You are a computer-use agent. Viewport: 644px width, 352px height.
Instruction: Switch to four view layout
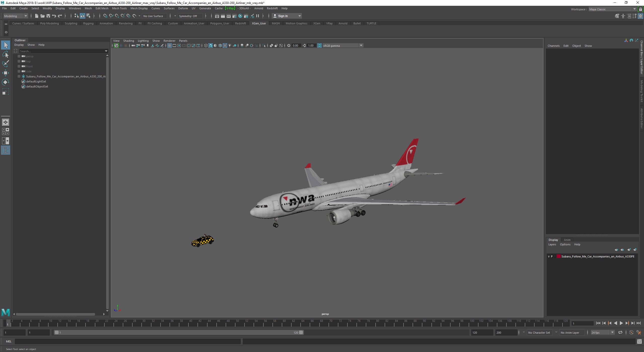point(6,131)
